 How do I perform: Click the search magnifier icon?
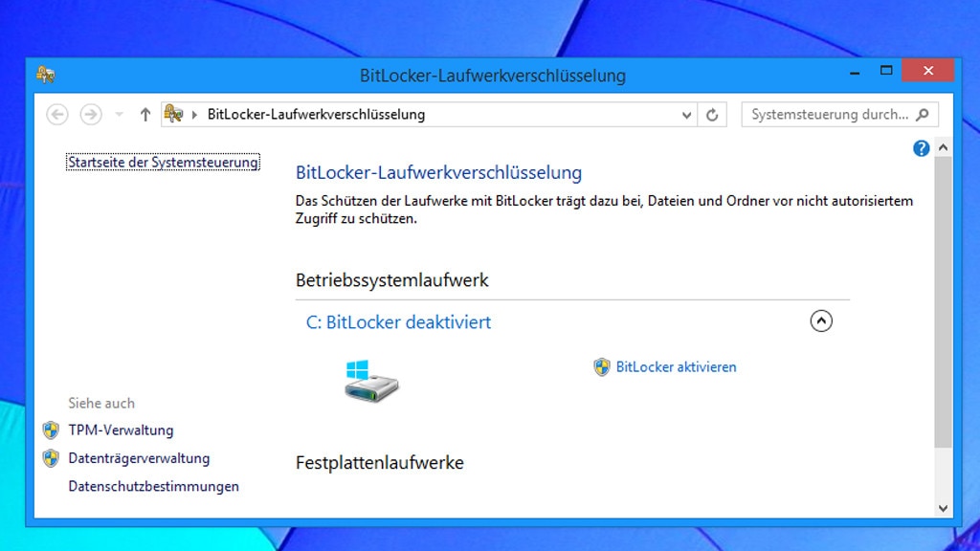pos(923,115)
